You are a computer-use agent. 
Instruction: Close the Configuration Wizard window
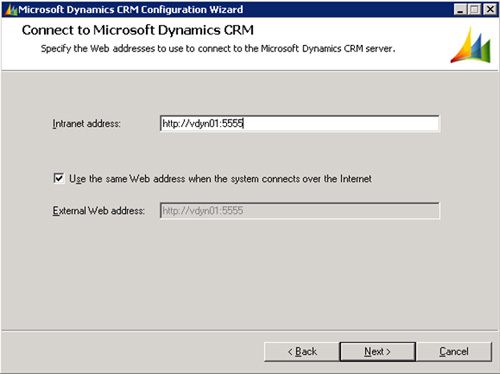click(x=490, y=9)
